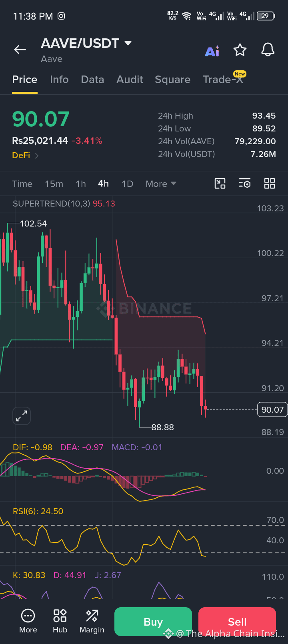The height and width of the screenshot is (644, 288).
Task: Open the chart drawing tools icon
Action: [x=220, y=184]
